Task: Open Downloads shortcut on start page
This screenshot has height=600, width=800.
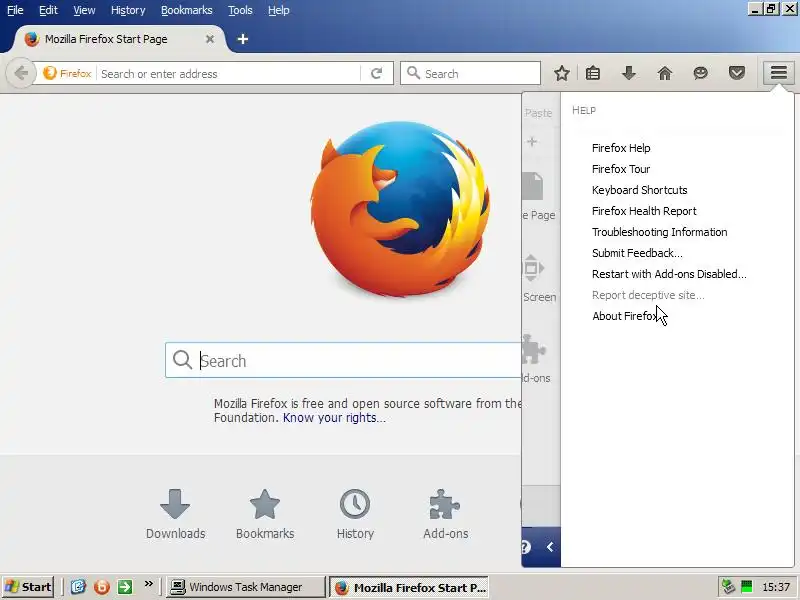Action: (x=175, y=514)
